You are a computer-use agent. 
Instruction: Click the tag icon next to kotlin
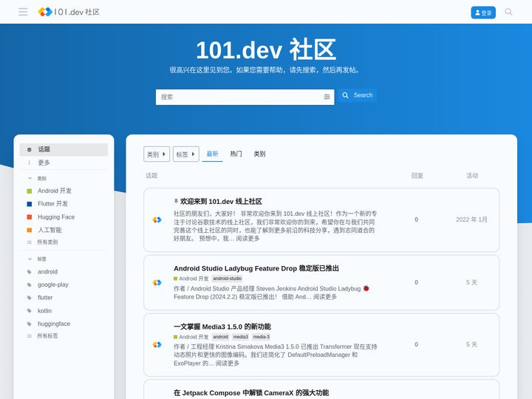[x=29, y=311]
